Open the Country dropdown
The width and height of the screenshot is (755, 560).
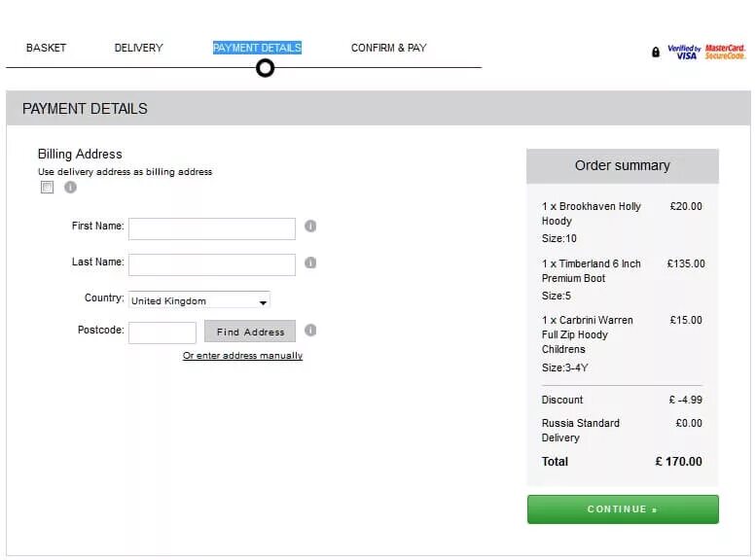(199, 300)
